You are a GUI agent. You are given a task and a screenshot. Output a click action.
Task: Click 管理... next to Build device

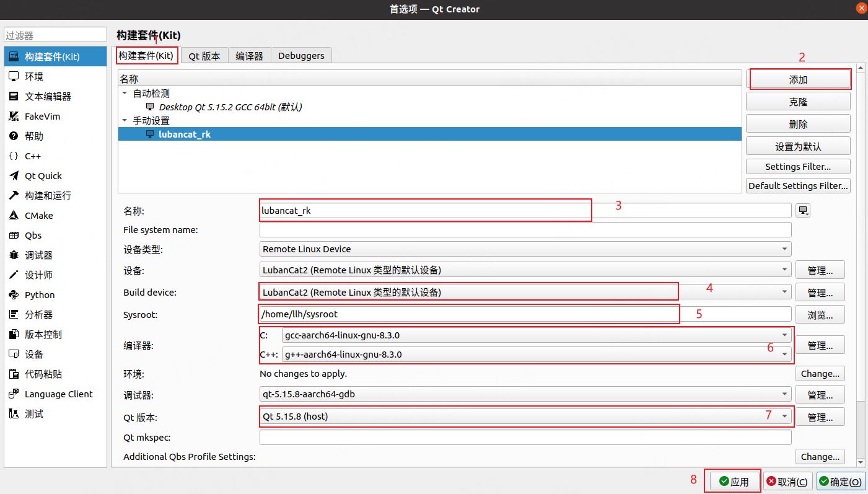pyautogui.click(x=820, y=293)
